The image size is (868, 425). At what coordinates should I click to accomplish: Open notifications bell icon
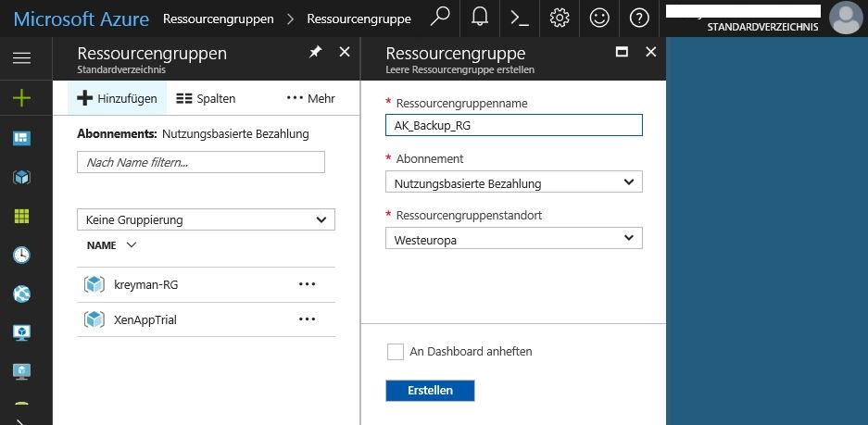point(480,19)
